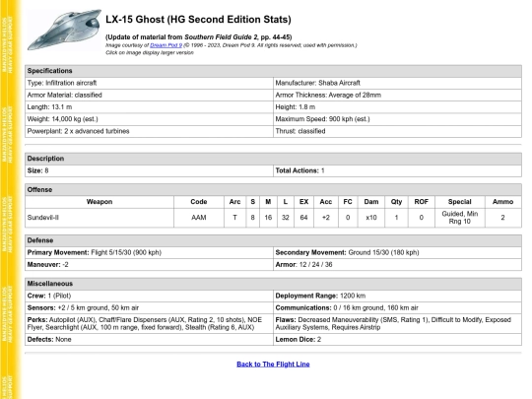Click the EX column header
This screenshot has height=399, width=532.
(303, 202)
